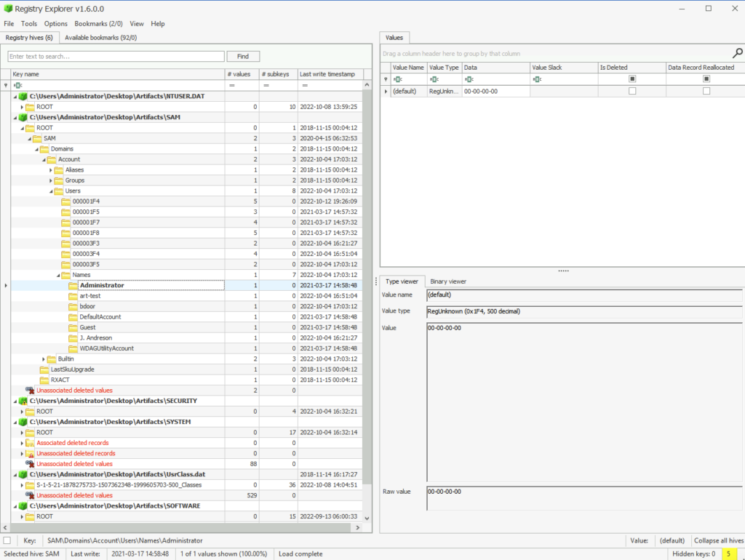Click the splitter grip dots between Values and viewer
Screen dimensions: 745x560
(x=564, y=271)
